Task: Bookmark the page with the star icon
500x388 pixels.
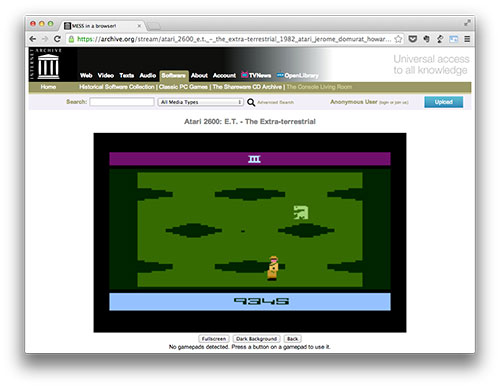Action: (398, 39)
